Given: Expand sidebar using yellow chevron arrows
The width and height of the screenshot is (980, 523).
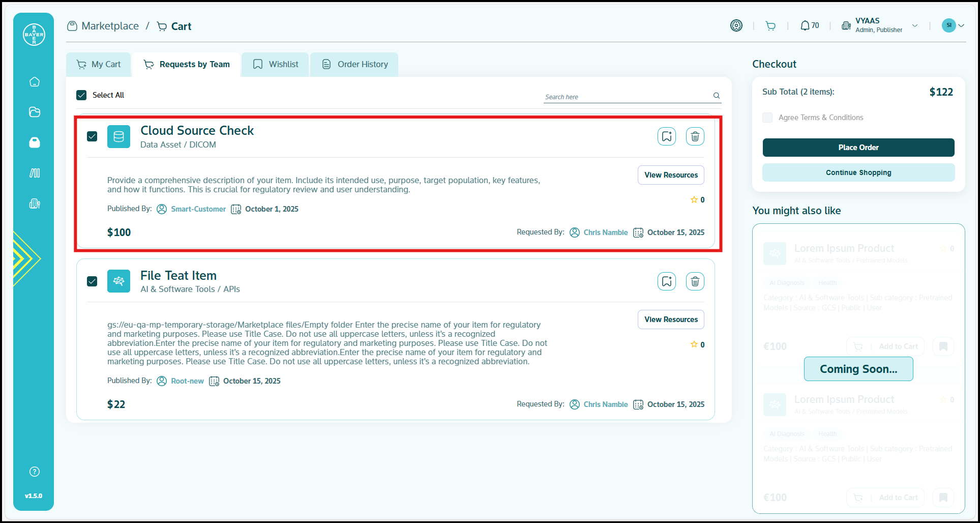Looking at the screenshot, I should [25, 258].
